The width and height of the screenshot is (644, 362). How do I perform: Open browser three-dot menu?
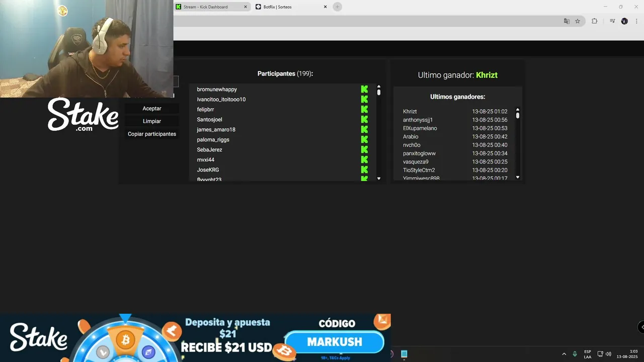(636, 21)
